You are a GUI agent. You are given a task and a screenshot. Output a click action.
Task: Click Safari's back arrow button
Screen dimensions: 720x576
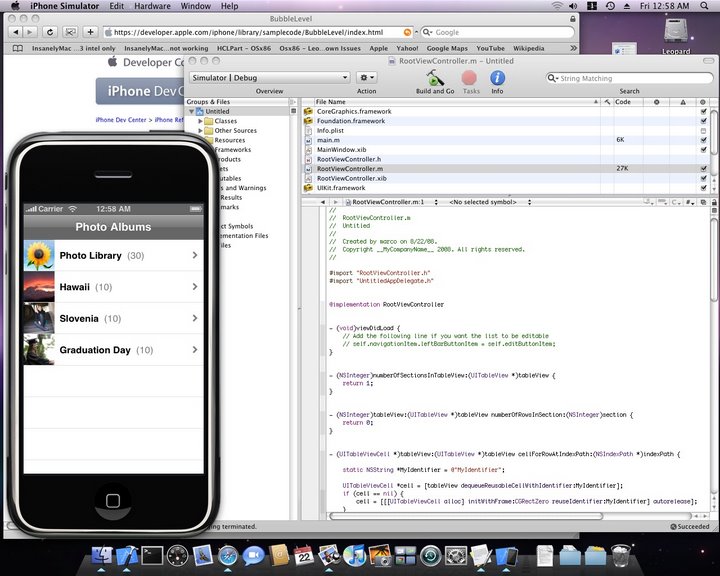coord(16,32)
